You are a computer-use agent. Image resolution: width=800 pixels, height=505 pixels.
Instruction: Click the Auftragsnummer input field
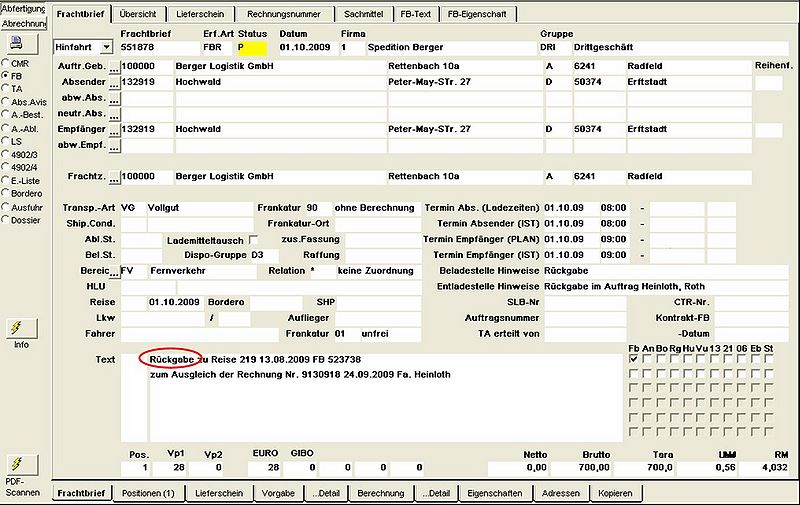click(585, 318)
